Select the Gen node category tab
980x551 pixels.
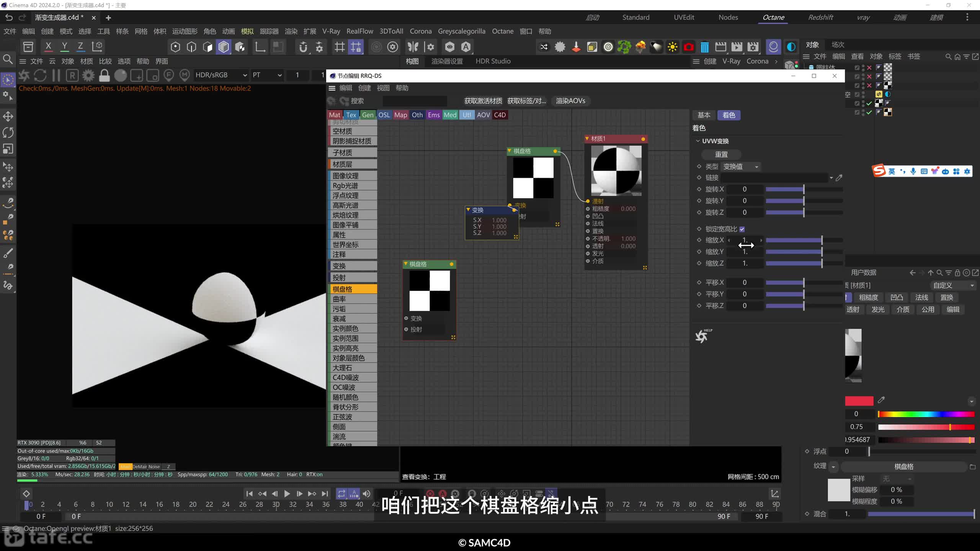(x=367, y=115)
